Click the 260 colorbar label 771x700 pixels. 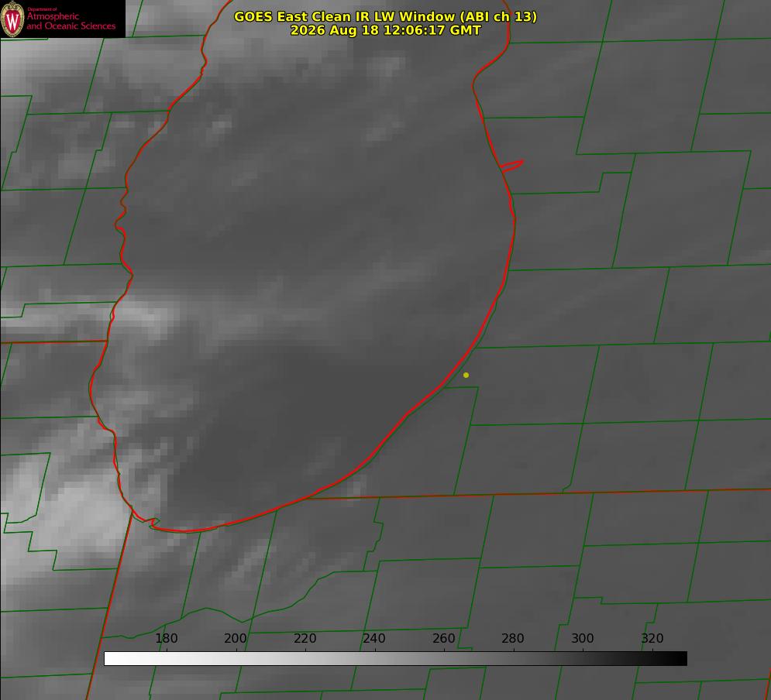pyautogui.click(x=443, y=638)
